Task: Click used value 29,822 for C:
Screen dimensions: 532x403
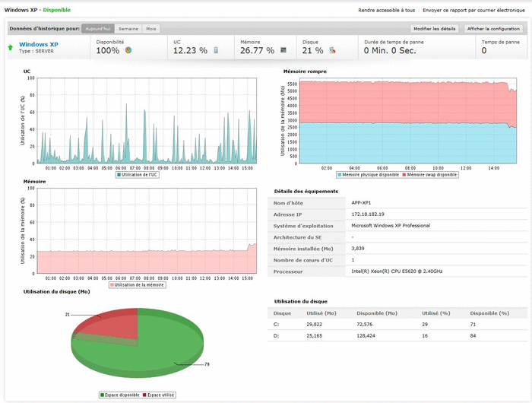Action: tap(315, 324)
